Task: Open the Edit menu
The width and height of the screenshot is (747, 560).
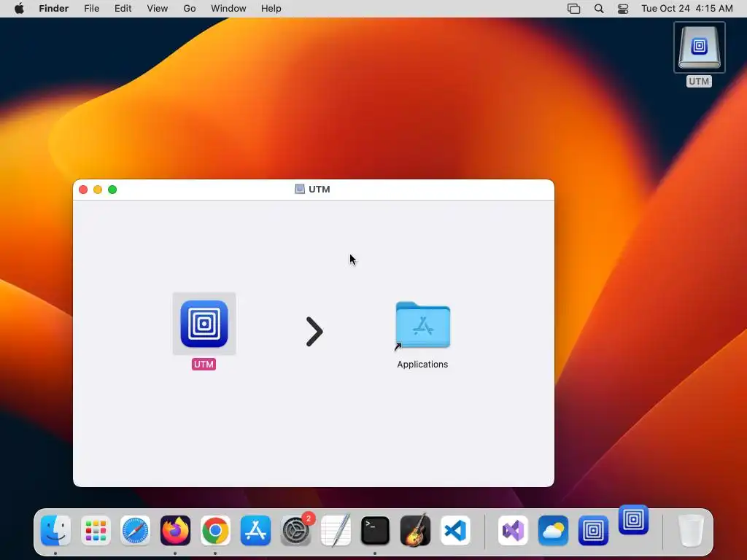Action: pyautogui.click(x=123, y=9)
